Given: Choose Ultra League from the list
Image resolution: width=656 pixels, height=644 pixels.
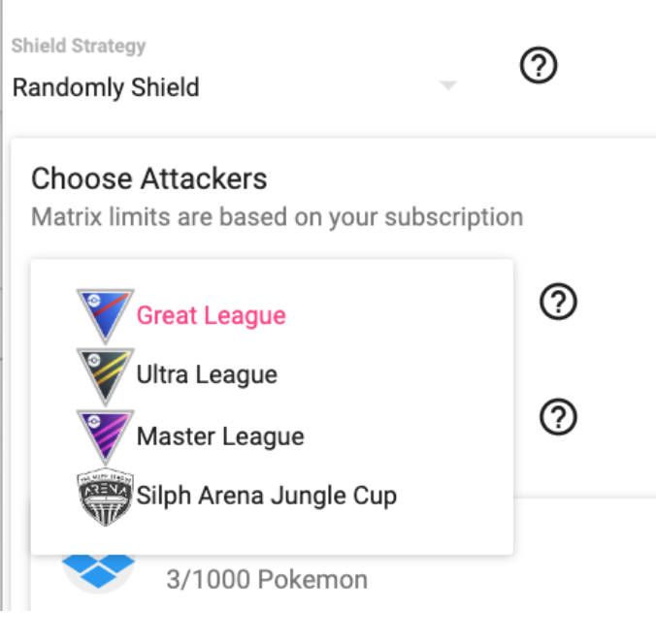Looking at the screenshot, I should coord(207,374).
